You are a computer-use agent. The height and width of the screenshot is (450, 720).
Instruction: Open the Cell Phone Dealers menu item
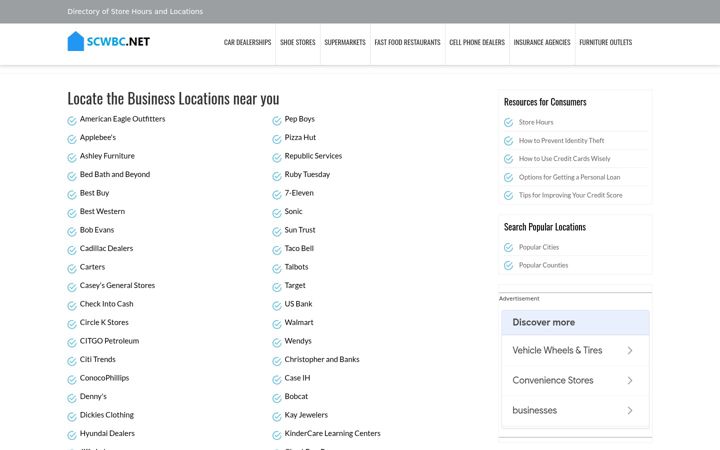477,42
